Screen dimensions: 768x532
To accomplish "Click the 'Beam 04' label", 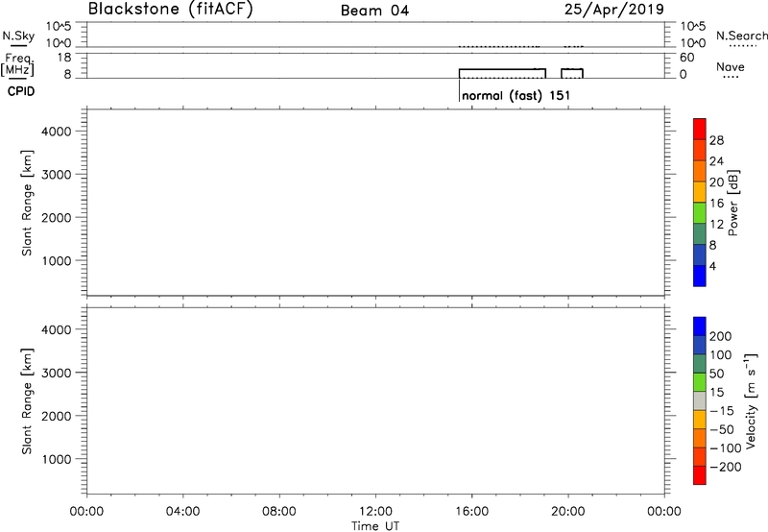I will pos(374,11).
